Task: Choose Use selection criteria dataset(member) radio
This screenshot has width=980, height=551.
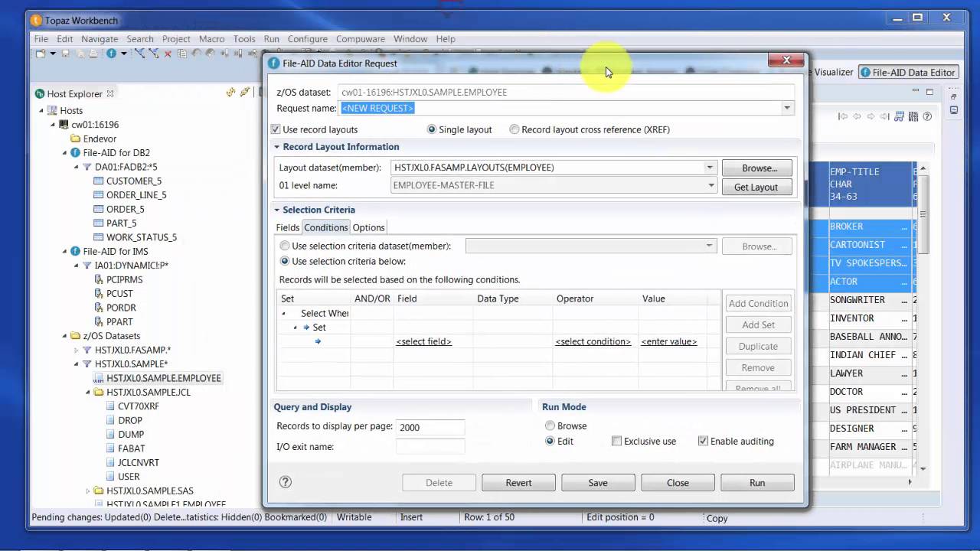Action: [x=285, y=246]
